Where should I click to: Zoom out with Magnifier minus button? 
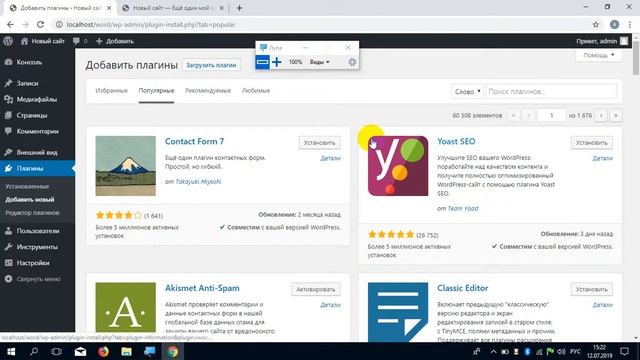click(x=262, y=62)
